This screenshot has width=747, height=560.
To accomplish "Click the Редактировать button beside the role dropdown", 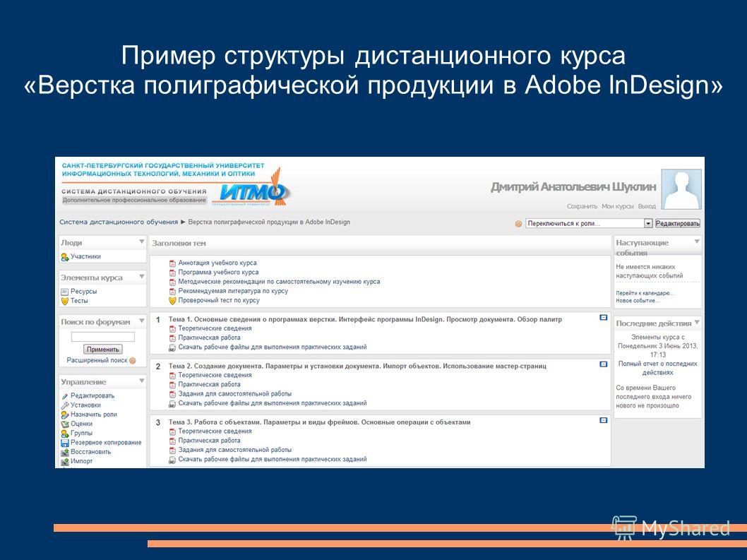I will click(x=677, y=223).
